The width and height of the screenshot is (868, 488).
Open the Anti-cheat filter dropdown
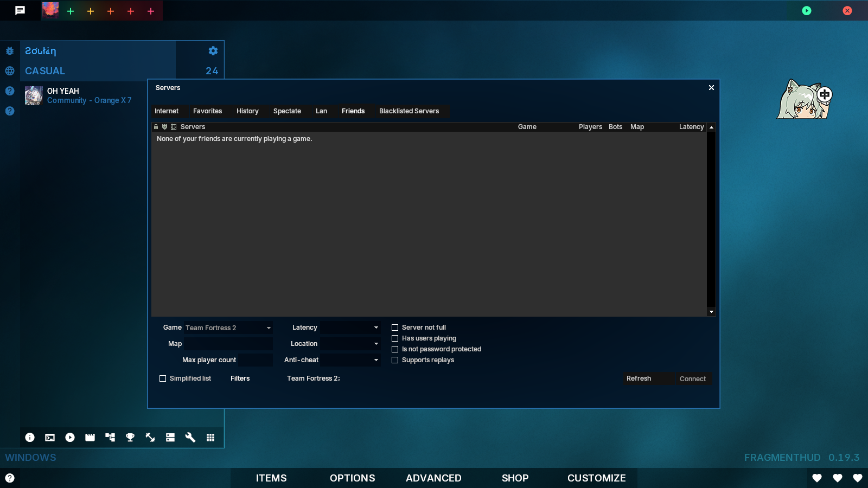coord(350,360)
